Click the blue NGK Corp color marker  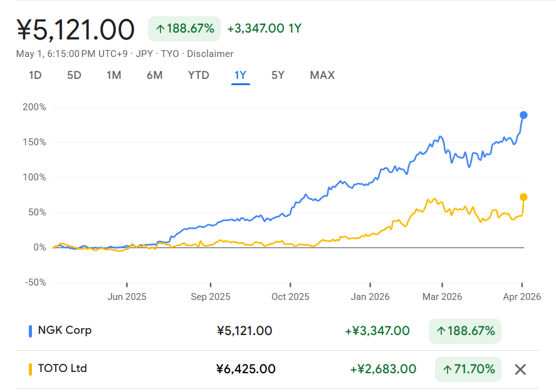point(30,331)
